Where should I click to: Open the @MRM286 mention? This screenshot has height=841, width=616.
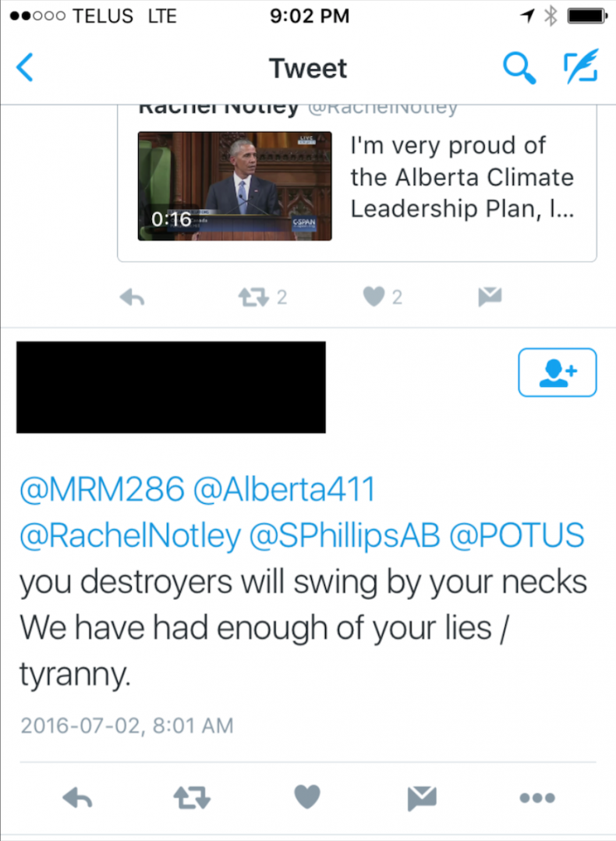[x=102, y=489]
